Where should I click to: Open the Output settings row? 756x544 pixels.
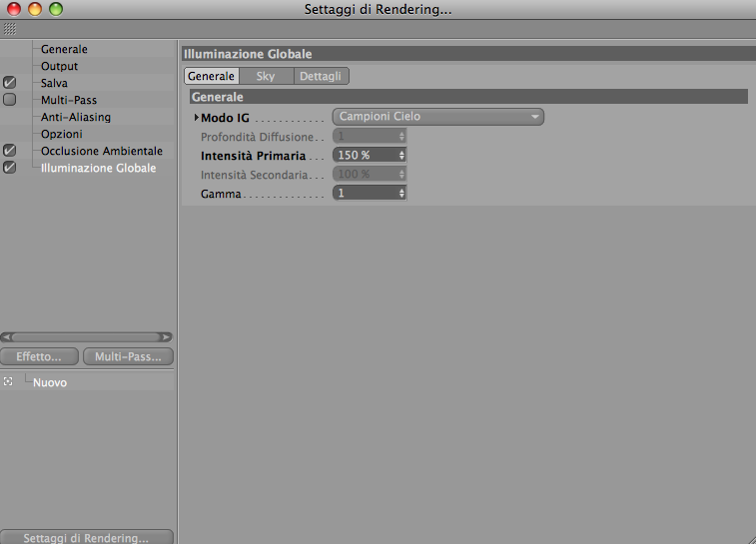click(59, 66)
